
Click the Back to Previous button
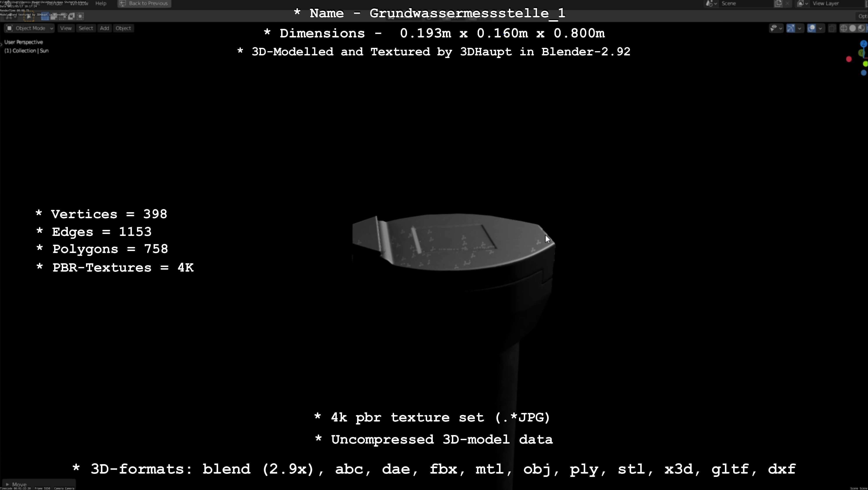pyautogui.click(x=144, y=3)
